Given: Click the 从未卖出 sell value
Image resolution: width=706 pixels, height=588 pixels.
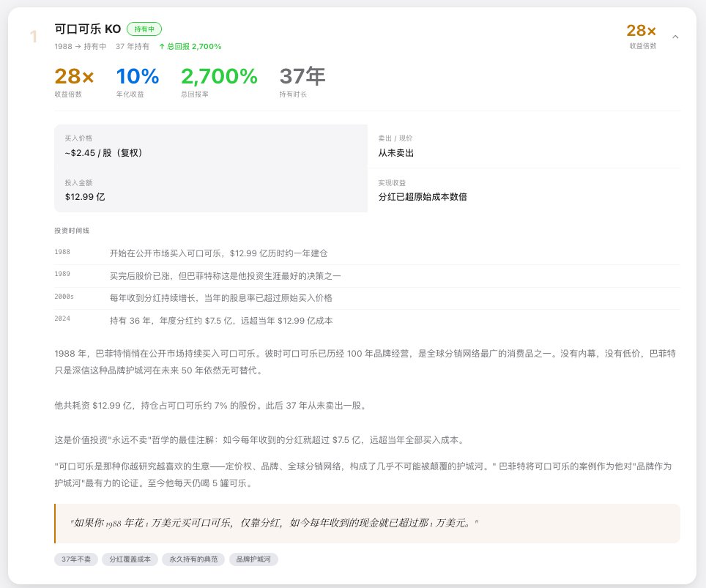Looking at the screenshot, I should tap(395, 153).
